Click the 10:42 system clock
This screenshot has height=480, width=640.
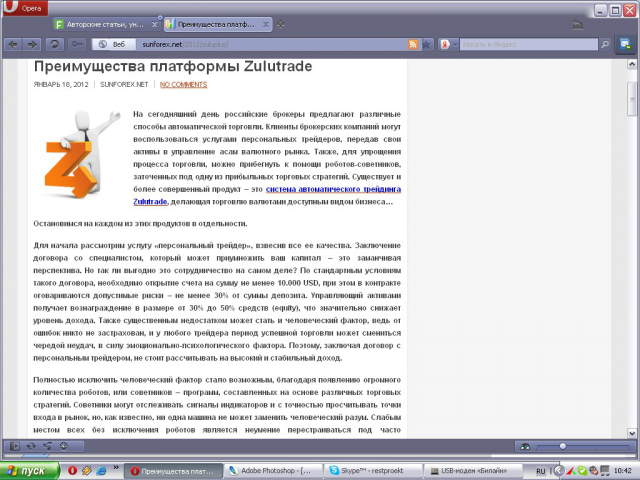pos(622,471)
